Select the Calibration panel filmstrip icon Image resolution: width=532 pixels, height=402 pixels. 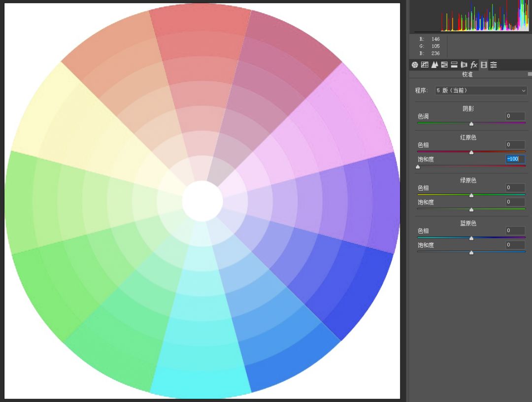(484, 65)
